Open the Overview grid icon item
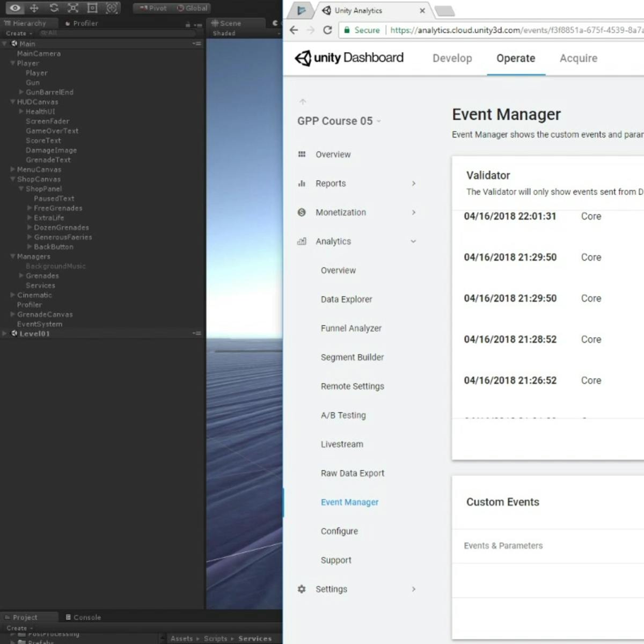Image resolution: width=644 pixels, height=644 pixels. click(x=302, y=155)
